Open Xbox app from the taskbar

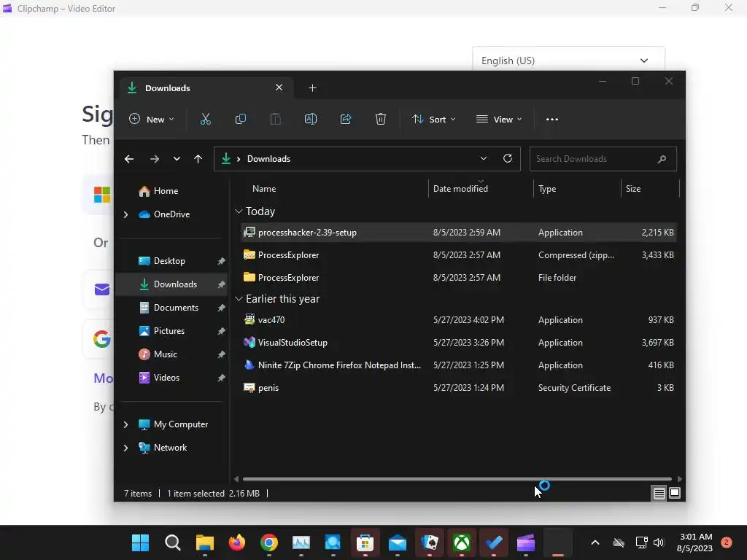point(462,542)
